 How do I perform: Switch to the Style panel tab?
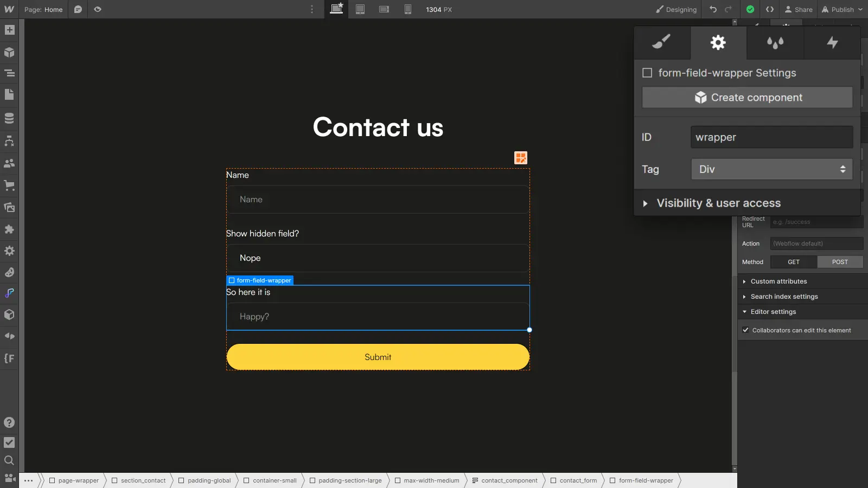click(x=661, y=43)
